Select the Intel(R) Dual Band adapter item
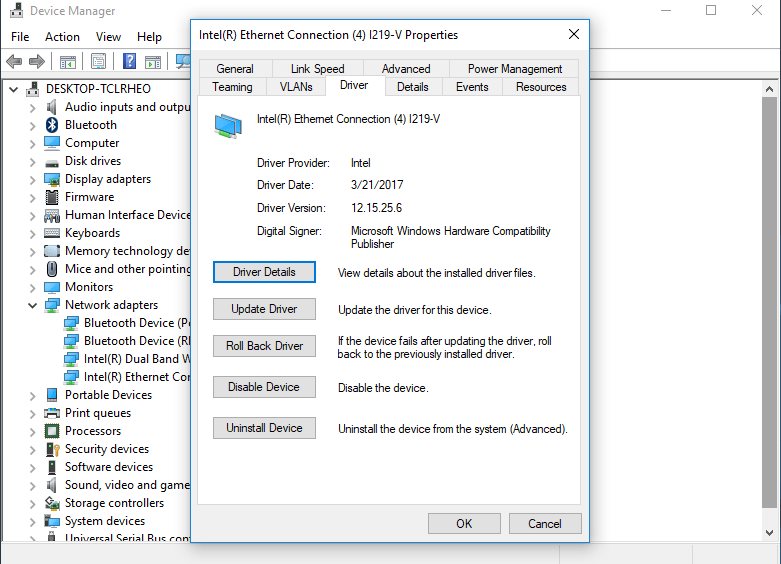781x564 pixels. click(127, 359)
